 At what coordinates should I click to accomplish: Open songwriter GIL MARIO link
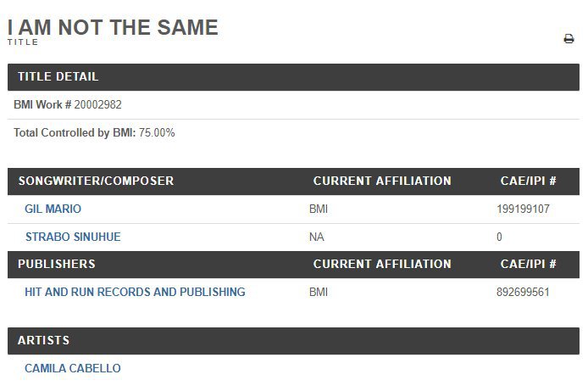click(53, 209)
